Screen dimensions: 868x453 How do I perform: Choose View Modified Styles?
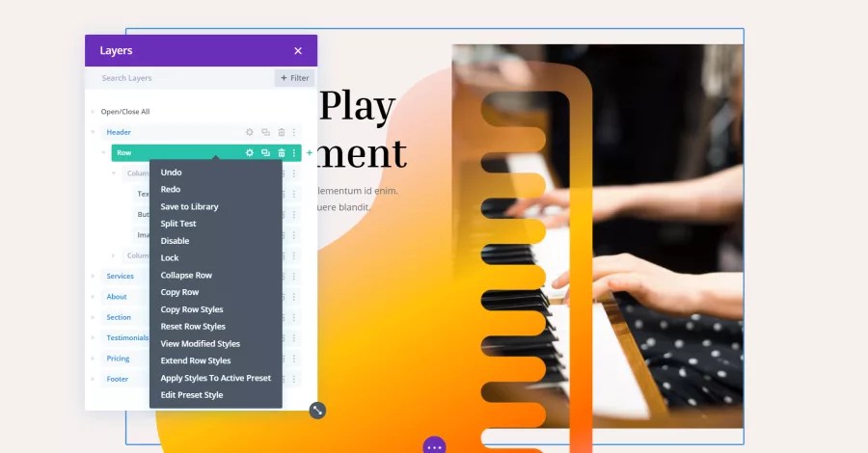coord(201,344)
